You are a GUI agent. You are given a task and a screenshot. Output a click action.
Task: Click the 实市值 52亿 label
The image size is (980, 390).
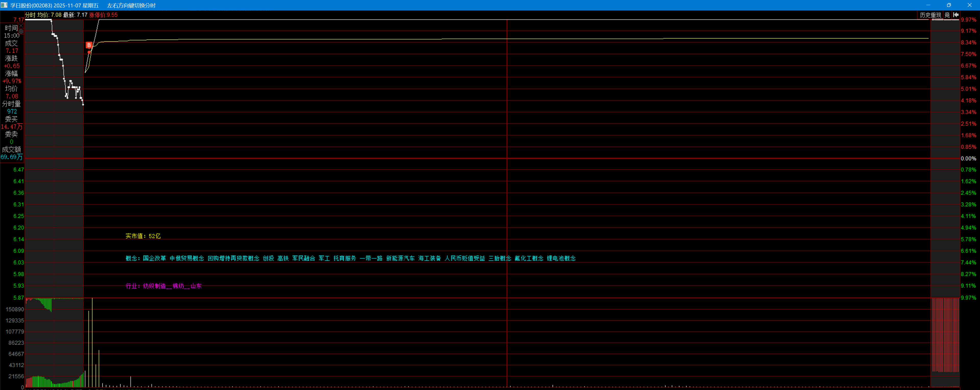tap(143, 236)
